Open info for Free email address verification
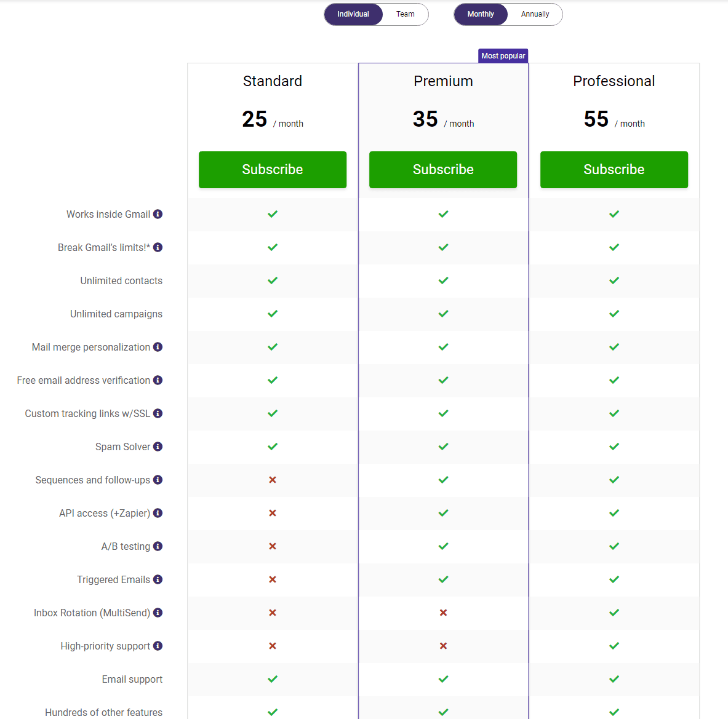Screen dimensions: 728x719 158,380
